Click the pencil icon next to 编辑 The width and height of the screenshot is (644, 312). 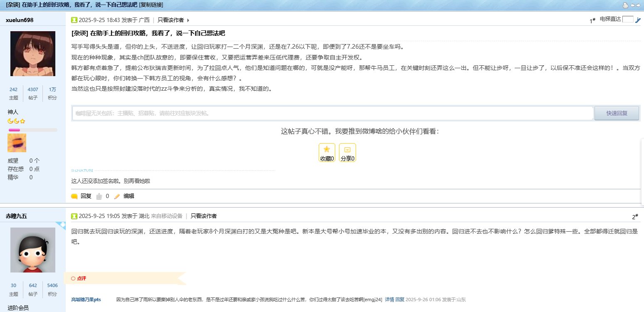click(117, 196)
